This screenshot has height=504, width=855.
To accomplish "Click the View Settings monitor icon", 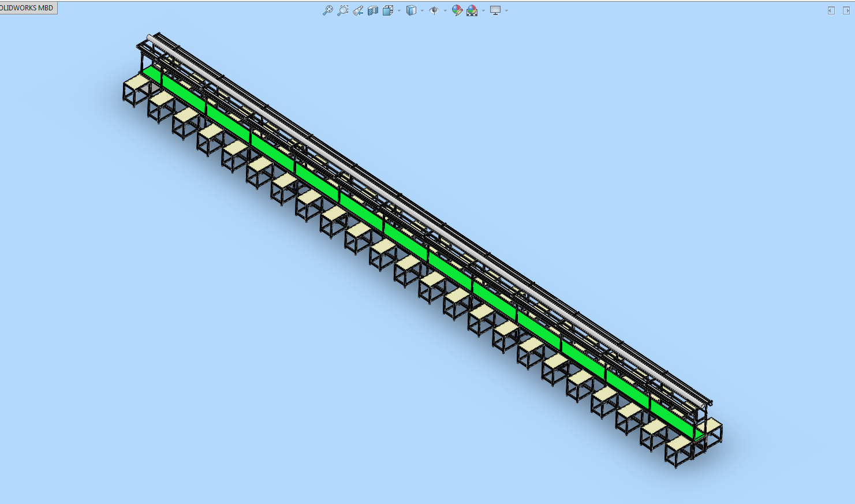I will (495, 10).
